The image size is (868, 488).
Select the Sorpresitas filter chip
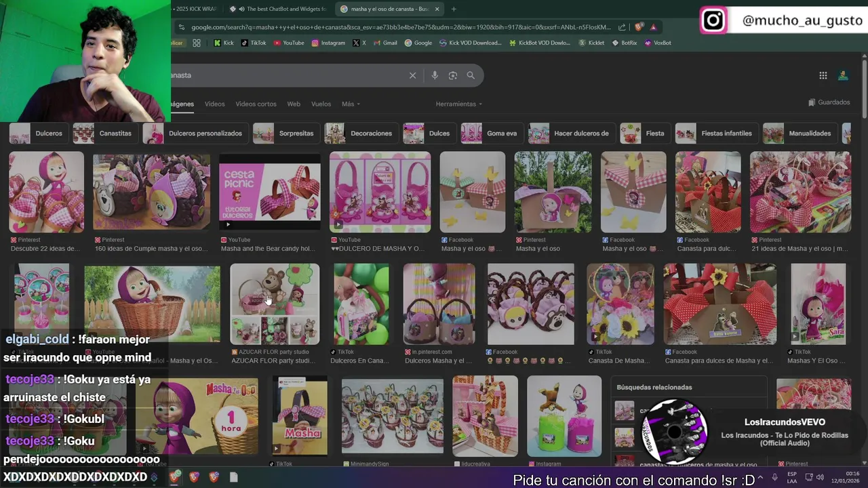[285, 134]
